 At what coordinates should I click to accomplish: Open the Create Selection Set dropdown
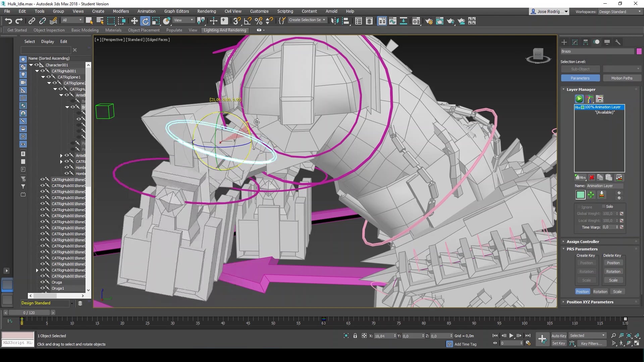coord(307,20)
